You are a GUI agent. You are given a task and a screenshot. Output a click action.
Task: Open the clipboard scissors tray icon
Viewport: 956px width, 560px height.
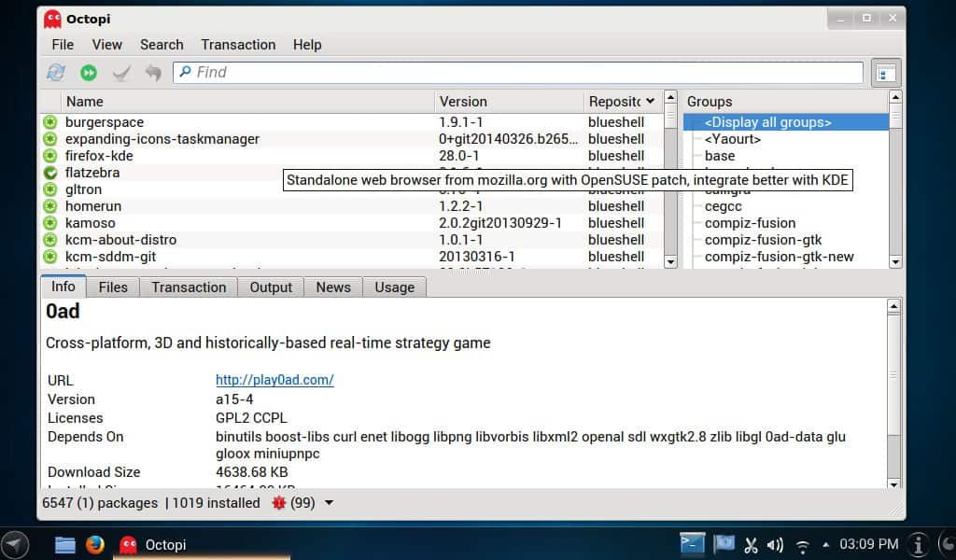(x=751, y=545)
